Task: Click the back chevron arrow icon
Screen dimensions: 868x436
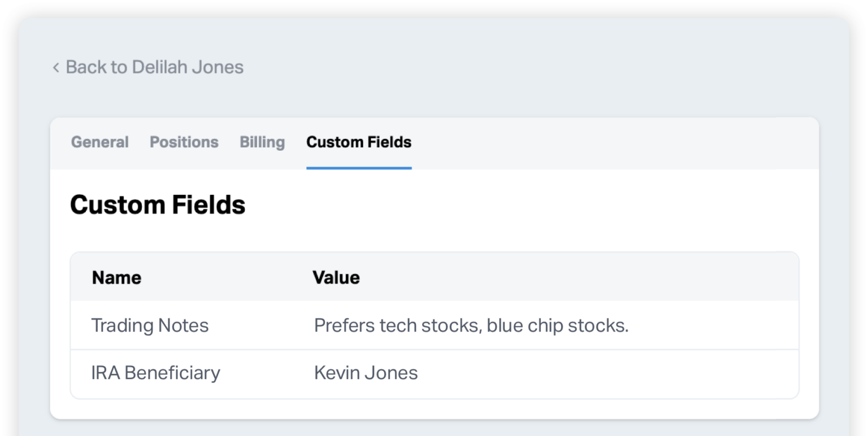Action: coord(56,68)
